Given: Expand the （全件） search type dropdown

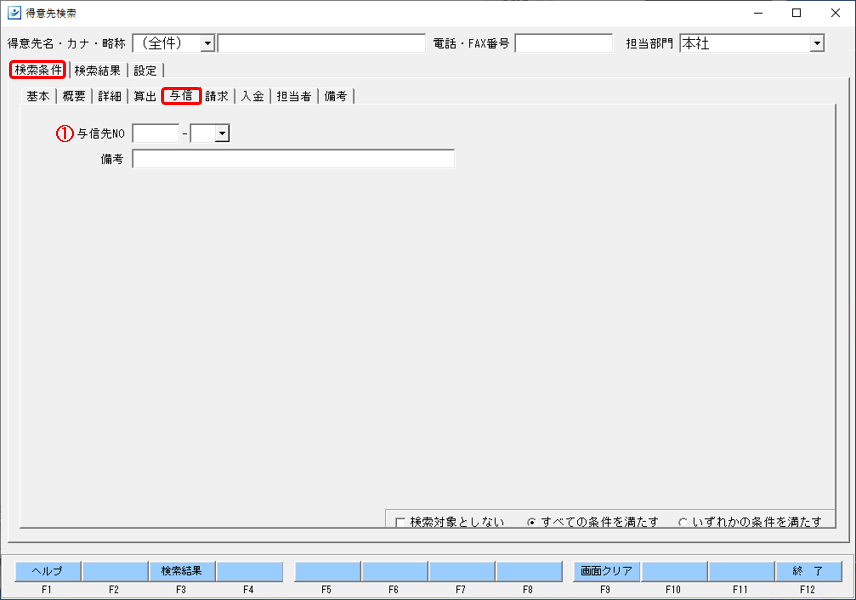Looking at the screenshot, I should [207, 43].
